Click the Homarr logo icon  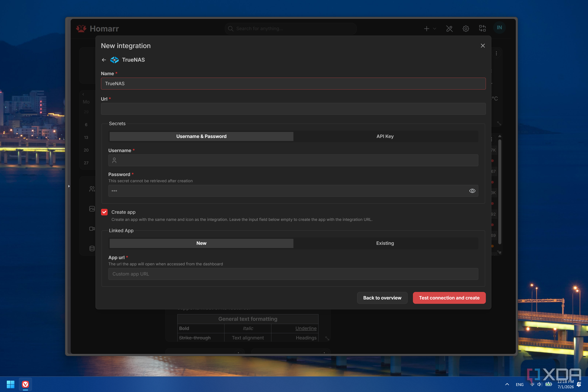point(81,28)
